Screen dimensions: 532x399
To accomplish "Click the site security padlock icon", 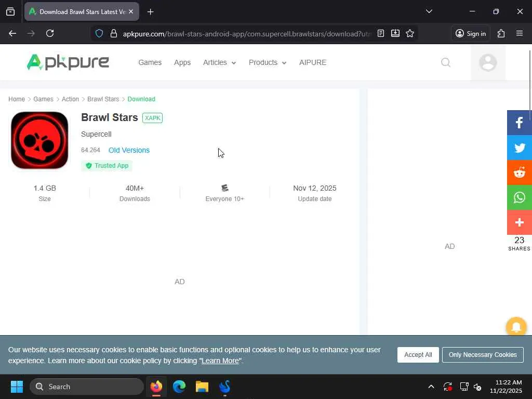I will (x=114, y=34).
